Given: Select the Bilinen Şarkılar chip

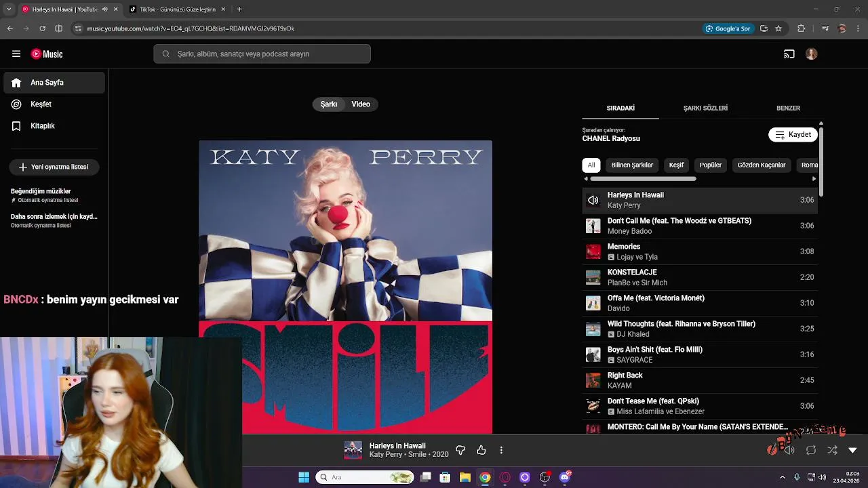Looking at the screenshot, I should pos(632,165).
